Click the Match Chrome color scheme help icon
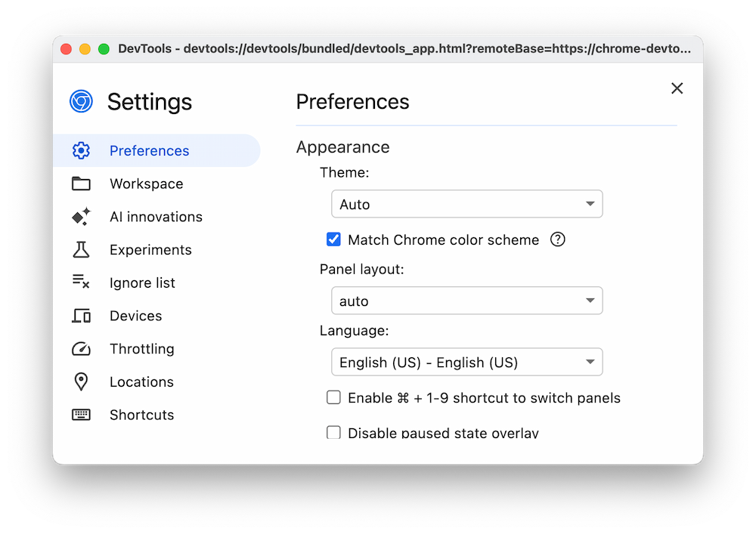 click(x=557, y=239)
